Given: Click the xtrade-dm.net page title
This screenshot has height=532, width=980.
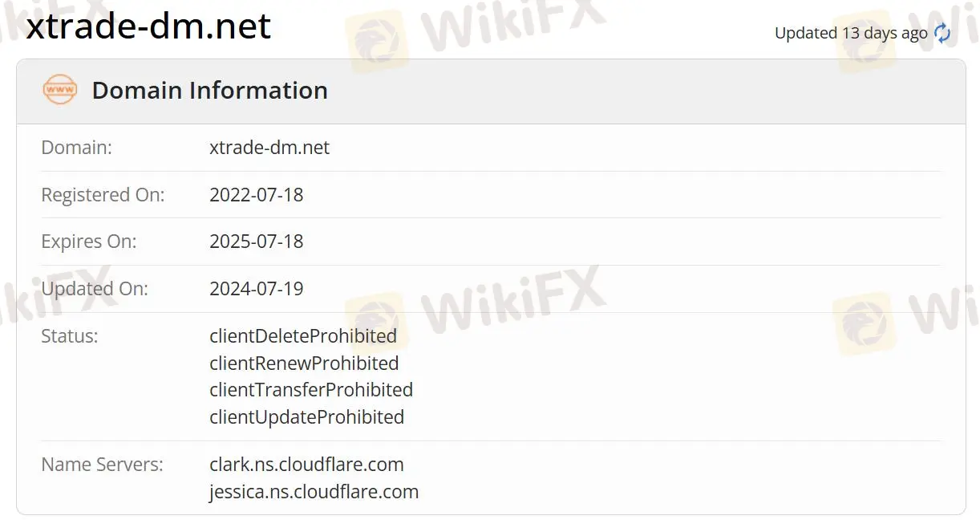Looking at the screenshot, I should click(149, 26).
